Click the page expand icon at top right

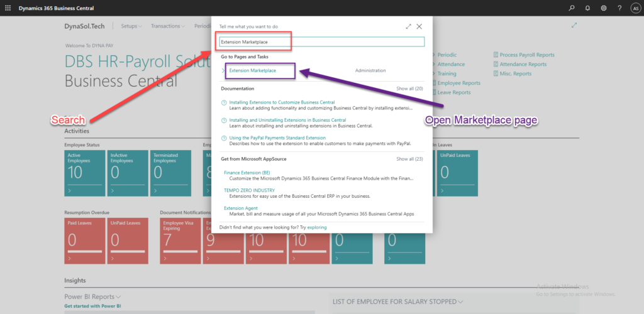pos(574,25)
